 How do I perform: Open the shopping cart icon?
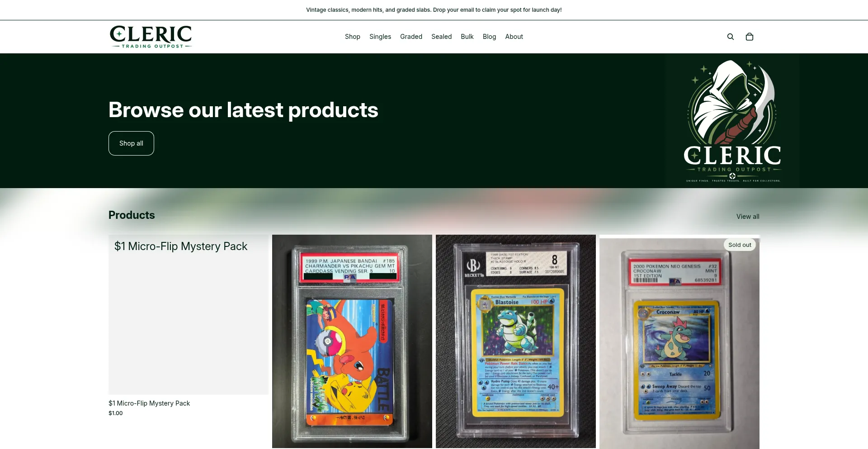pos(750,37)
